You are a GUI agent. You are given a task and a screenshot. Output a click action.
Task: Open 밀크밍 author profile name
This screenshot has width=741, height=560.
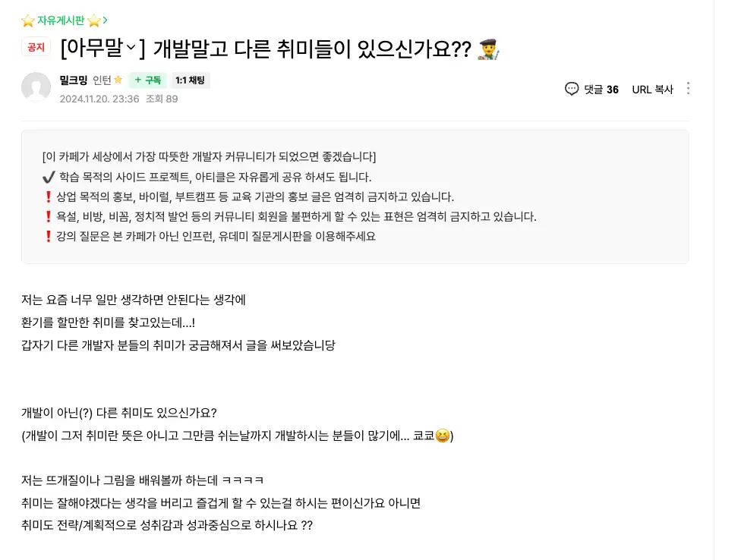(x=74, y=80)
